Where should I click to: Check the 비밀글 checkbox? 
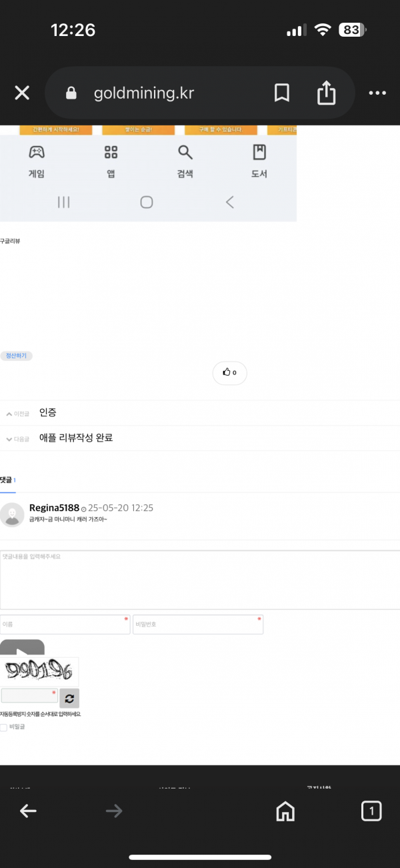(4, 727)
